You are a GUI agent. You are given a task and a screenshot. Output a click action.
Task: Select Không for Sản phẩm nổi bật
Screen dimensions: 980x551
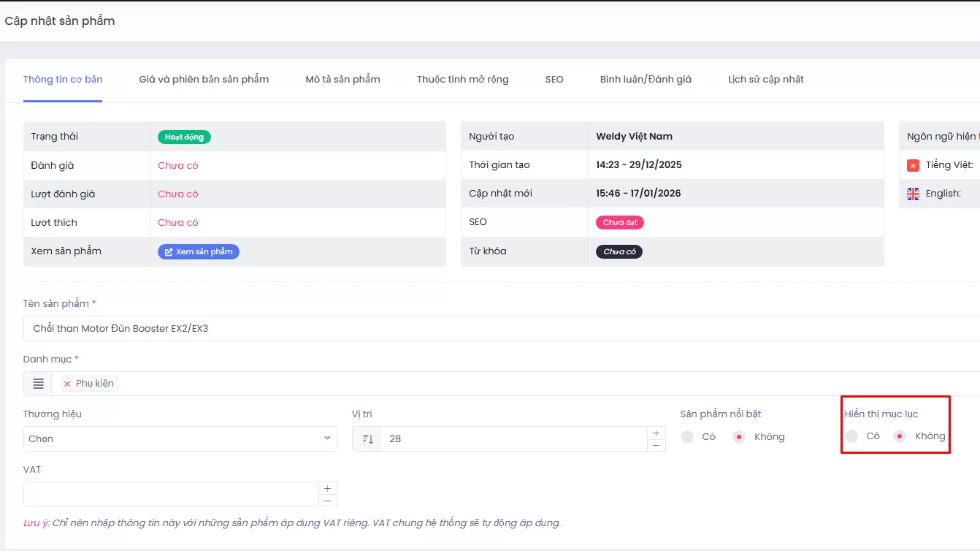click(x=739, y=437)
